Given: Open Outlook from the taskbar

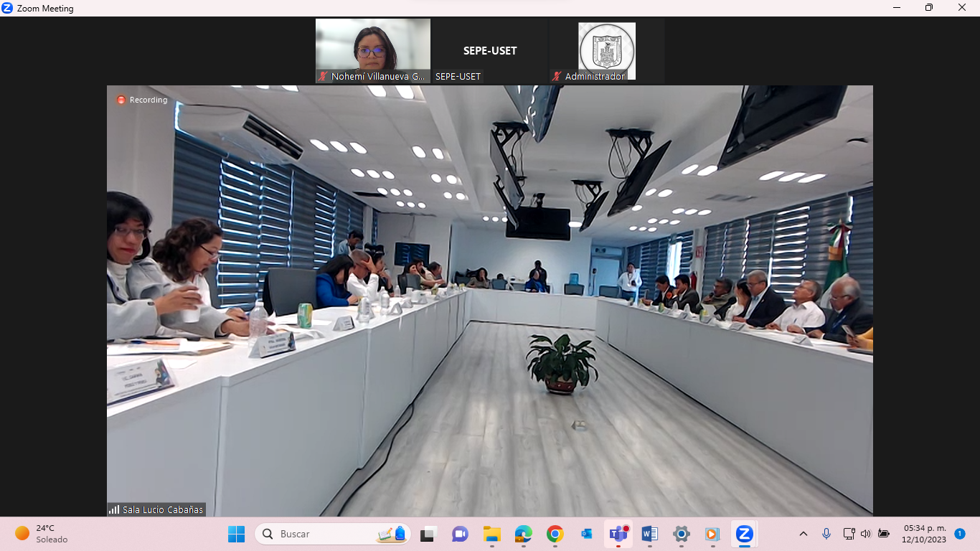Looking at the screenshot, I should coord(586,534).
